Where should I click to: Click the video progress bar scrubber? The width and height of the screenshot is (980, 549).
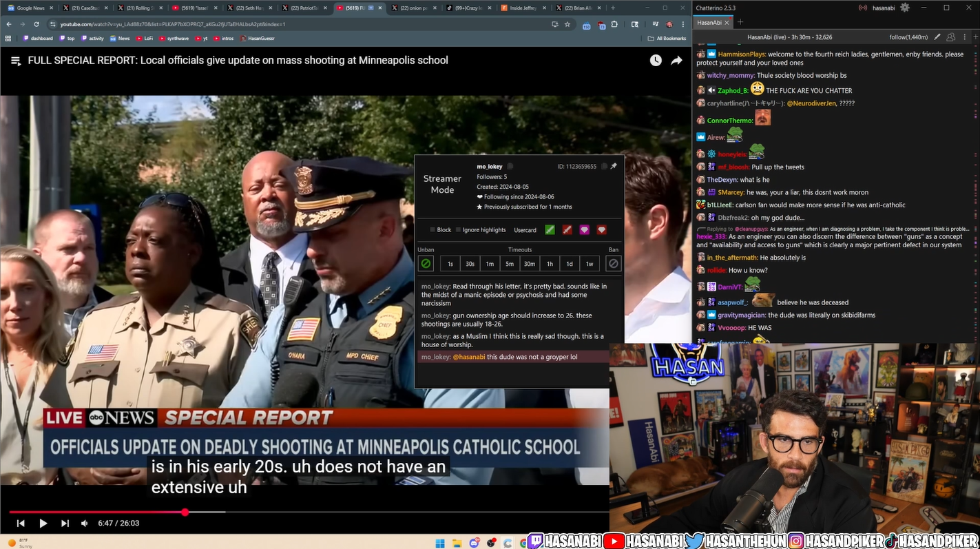(x=185, y=512)
